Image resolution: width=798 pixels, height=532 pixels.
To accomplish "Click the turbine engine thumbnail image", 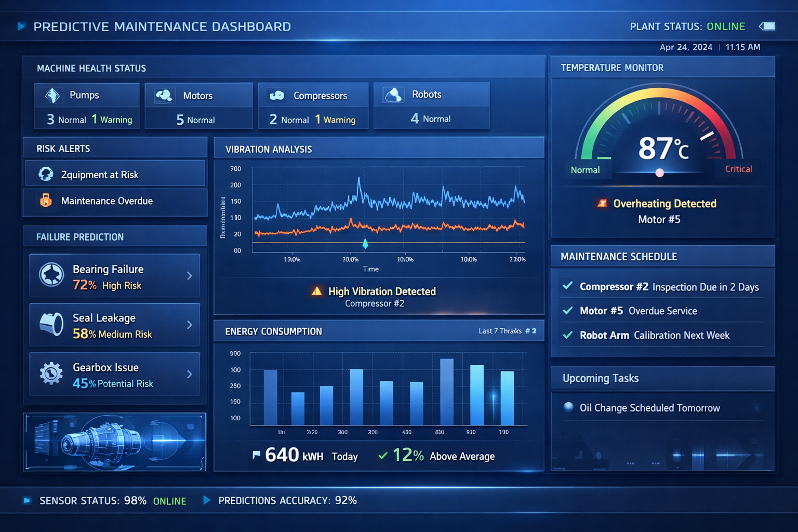I will (x=114, y=442).
